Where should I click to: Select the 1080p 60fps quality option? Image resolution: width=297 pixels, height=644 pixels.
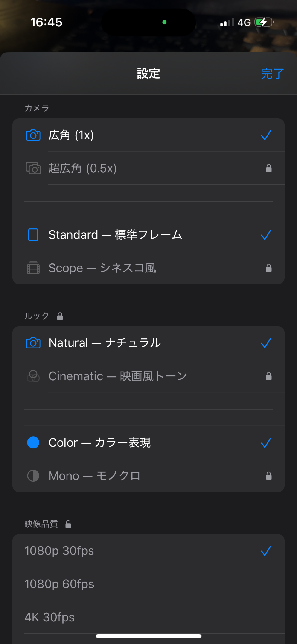point(148,584)
